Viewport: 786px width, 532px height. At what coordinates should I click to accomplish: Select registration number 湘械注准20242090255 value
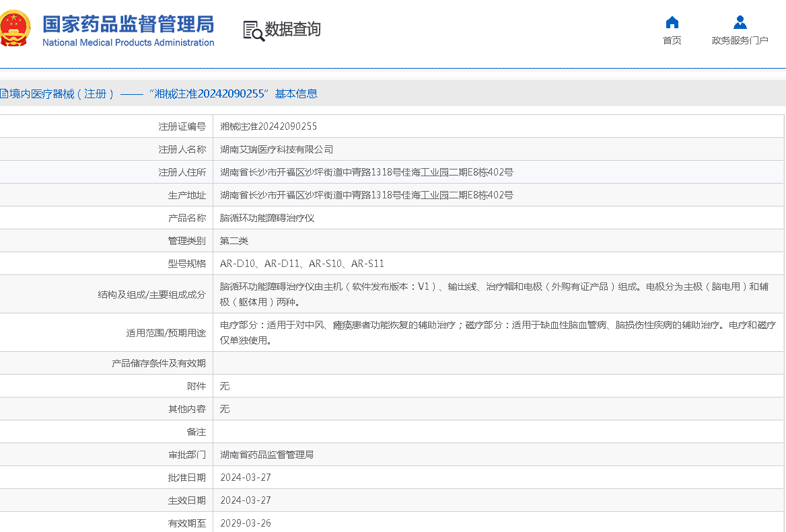[269, 126]
